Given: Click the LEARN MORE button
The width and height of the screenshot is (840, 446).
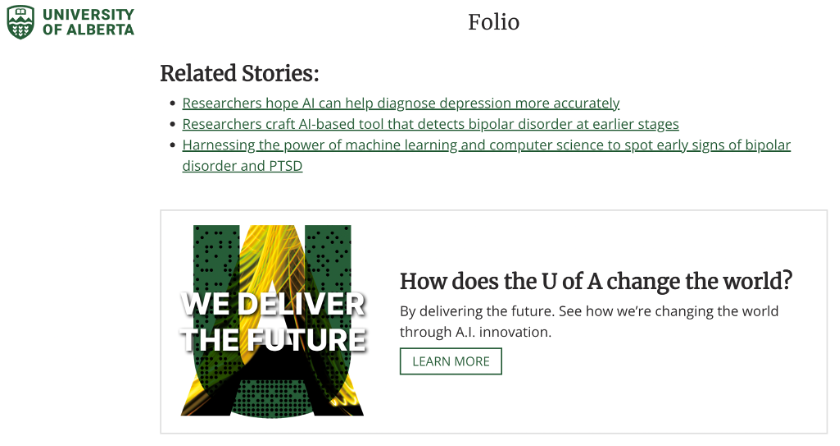Looking at the screenshot, I should click(x=451, y=361).
